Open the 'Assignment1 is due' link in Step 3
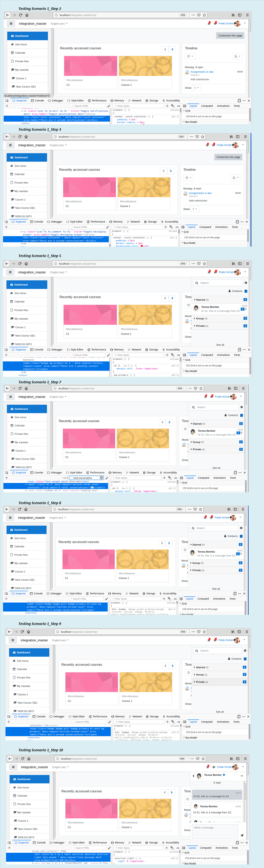264x868 pixels. [x=200, y=193]
